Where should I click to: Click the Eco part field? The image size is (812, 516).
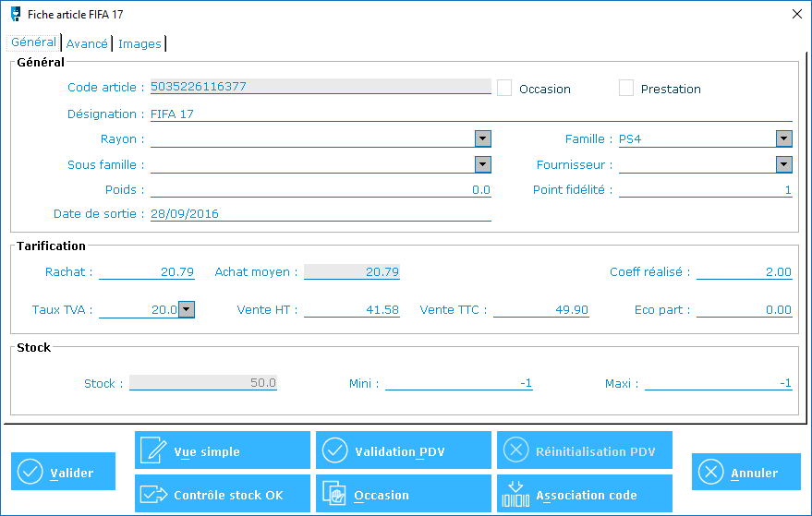[745, 309]
